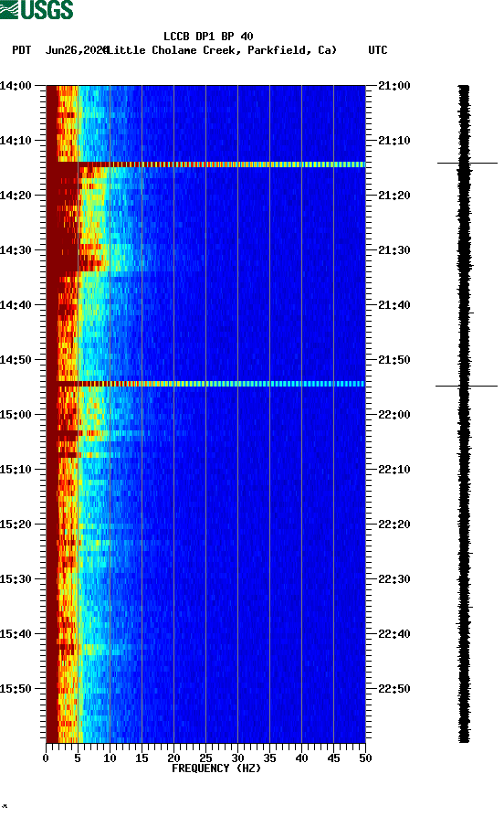Screen dimensions: 504x816
Task: Click the '21:00' UTC time label
Action: 394,85
